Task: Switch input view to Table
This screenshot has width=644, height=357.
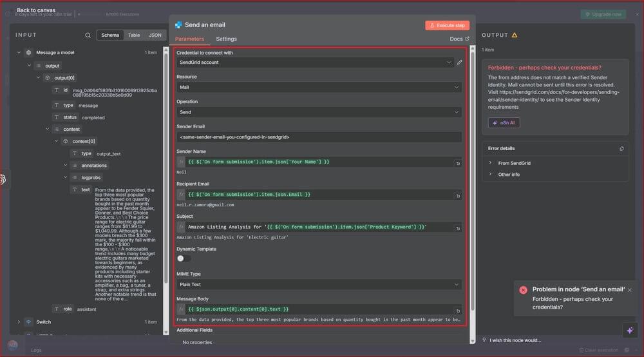Action: (134, 35)
